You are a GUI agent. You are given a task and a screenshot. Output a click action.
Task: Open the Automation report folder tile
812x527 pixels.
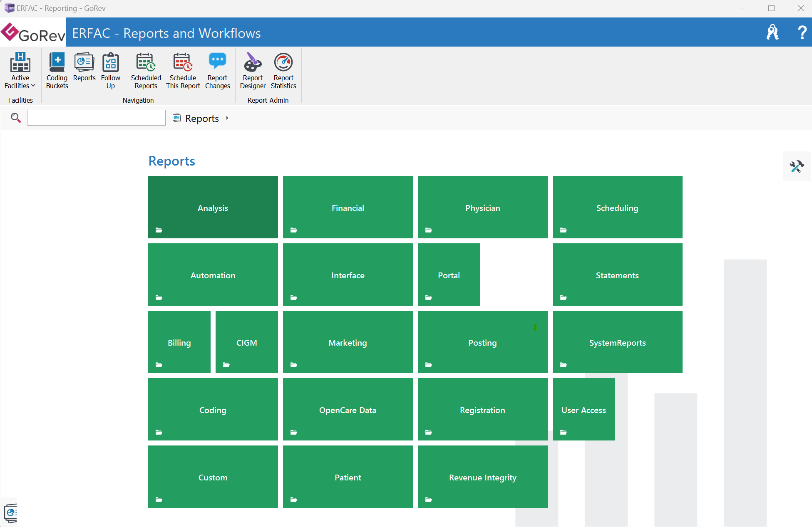click(213, 275)
